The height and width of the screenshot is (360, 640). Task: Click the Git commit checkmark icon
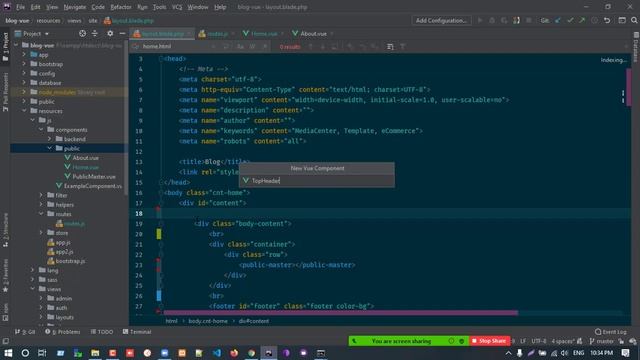pos(570,20)
